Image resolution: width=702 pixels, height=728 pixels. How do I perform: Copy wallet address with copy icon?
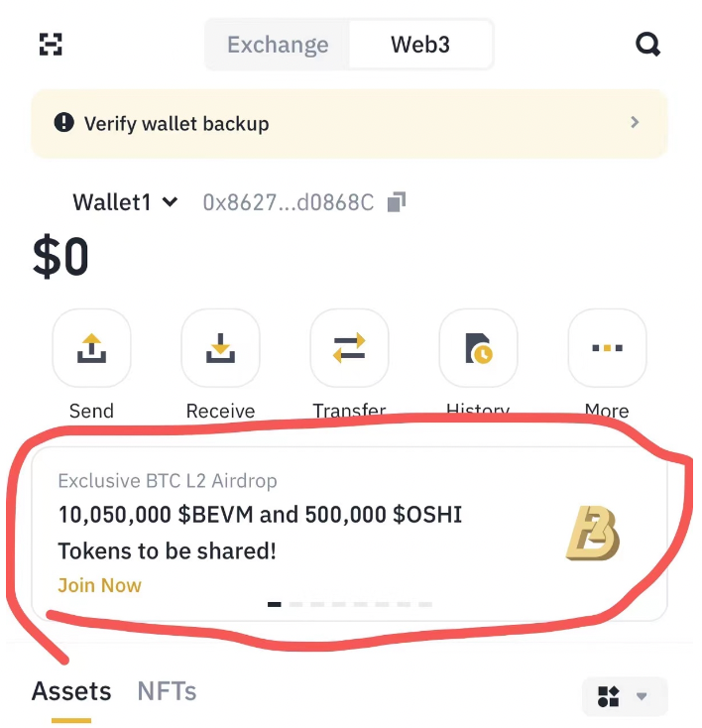397,202
